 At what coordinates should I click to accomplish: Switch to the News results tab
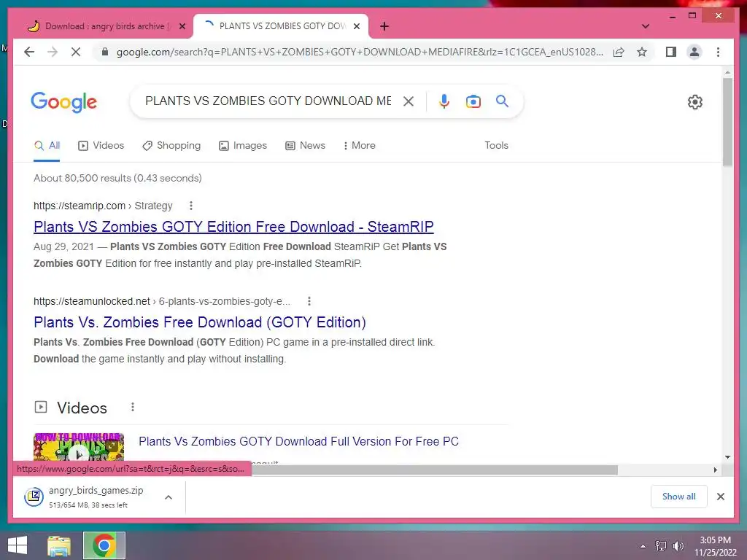(x=306, y=146)
